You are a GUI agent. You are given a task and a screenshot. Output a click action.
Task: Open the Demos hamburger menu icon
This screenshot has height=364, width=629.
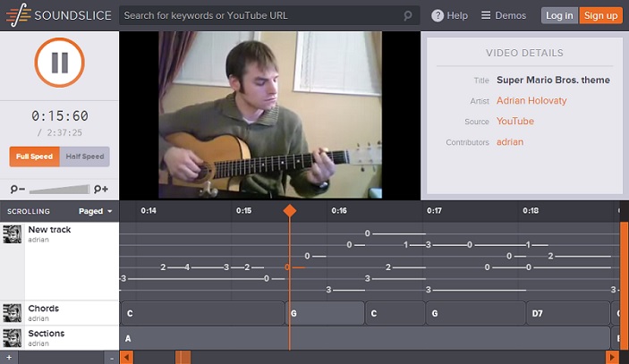point(486,15)
